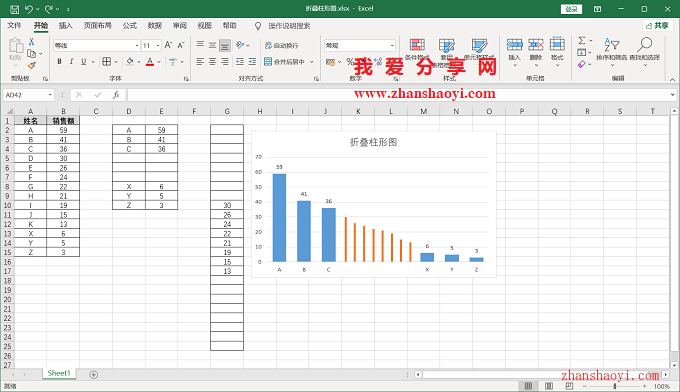
Task: Switch to the 数据 ribbon tab
Action: [154, 26]
